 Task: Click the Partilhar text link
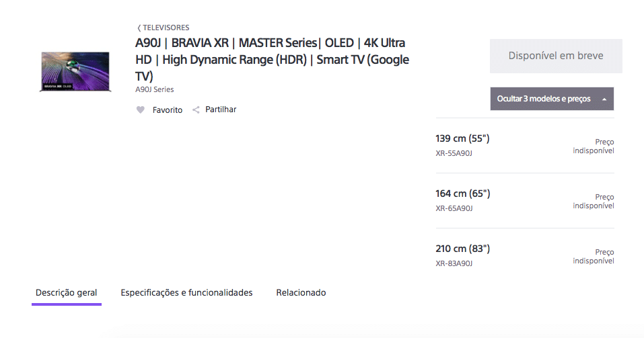pyautogui.click(x=221, y=110)
